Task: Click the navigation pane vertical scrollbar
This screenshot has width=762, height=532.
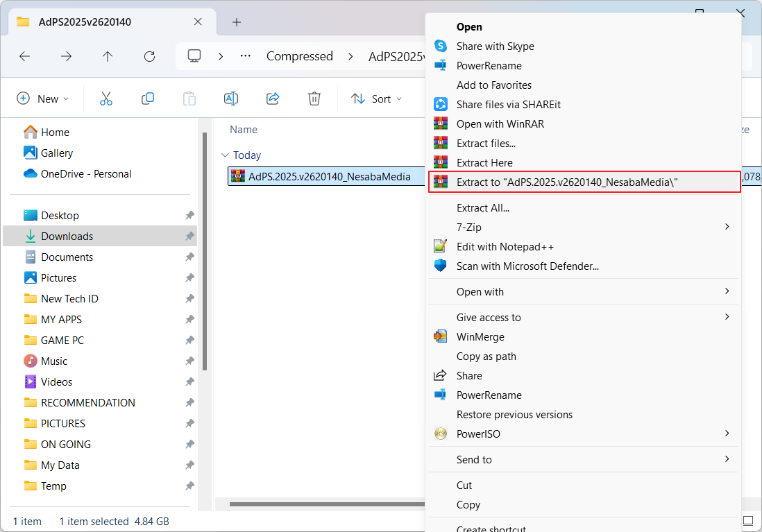Action: point(205,251)
